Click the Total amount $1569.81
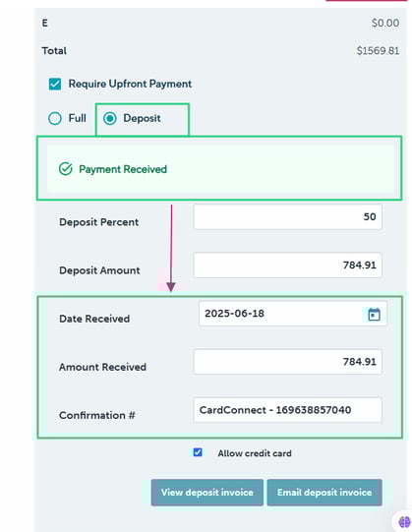Image resolution: width=412 pixels, height=532 pixels. click(378, 51)
